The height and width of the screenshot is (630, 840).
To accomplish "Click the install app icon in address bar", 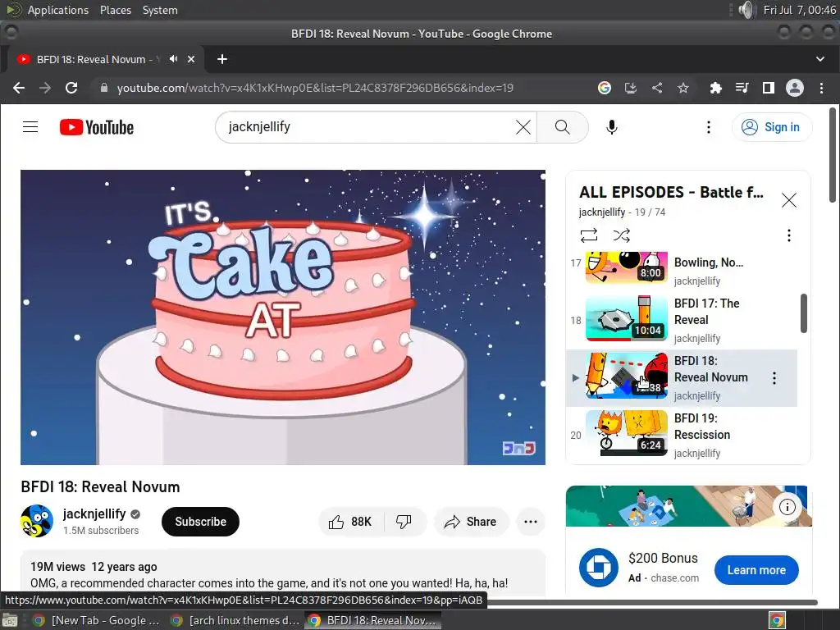I will pyautogui.click(x=631, y=88).
